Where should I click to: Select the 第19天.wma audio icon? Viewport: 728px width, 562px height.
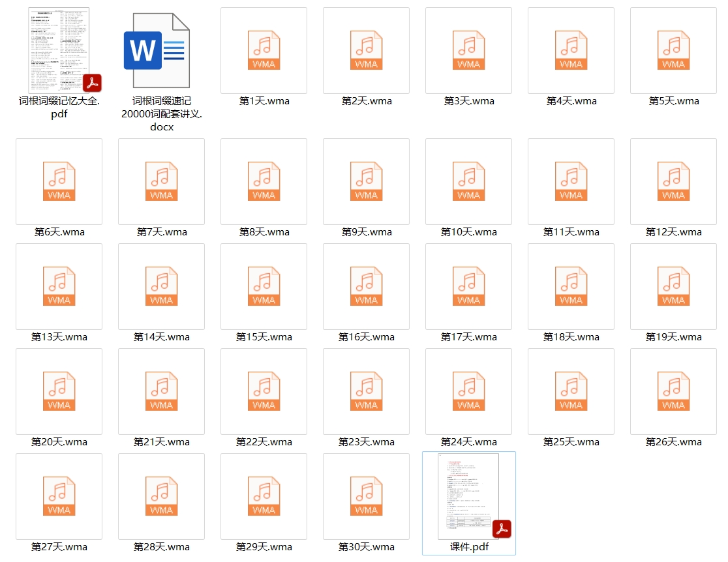click(x=673, y=286)
